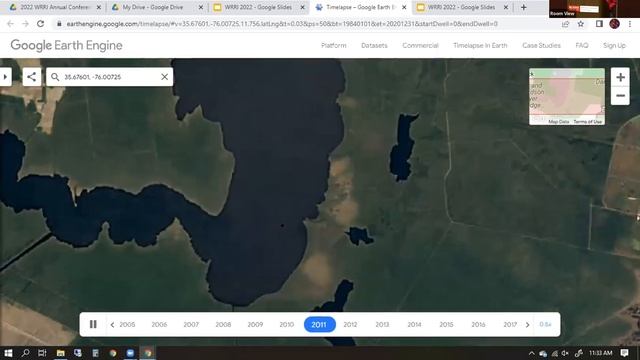Toggle the browser side panel icon

599,24
